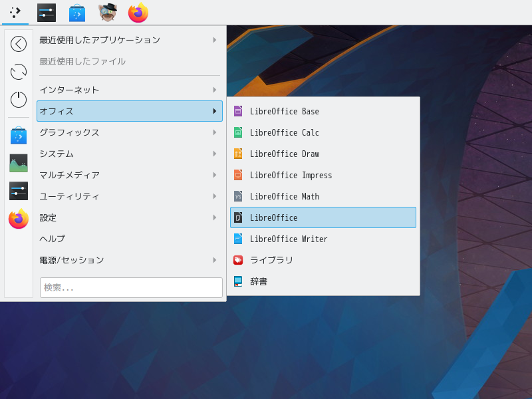Viewport: 532px width, 399px height.
Task: Launch LibreOffice Math from the submenu
Action: [x=323, y=196]
